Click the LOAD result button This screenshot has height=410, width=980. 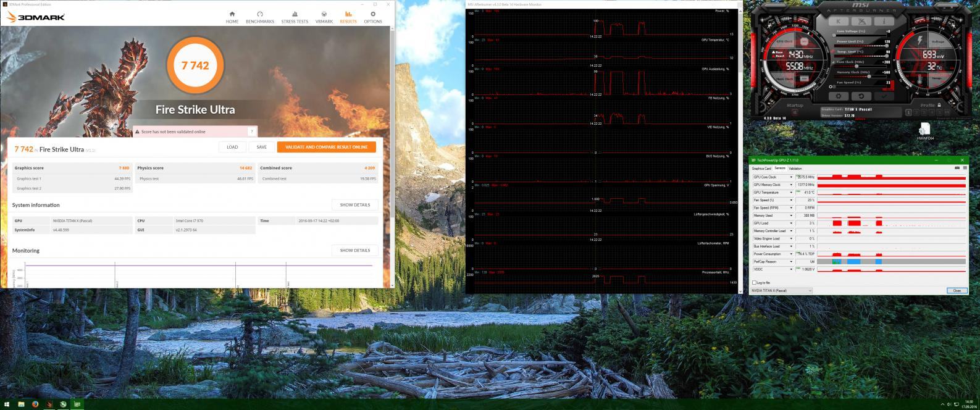pyautogui.click(x=232, y=147)
